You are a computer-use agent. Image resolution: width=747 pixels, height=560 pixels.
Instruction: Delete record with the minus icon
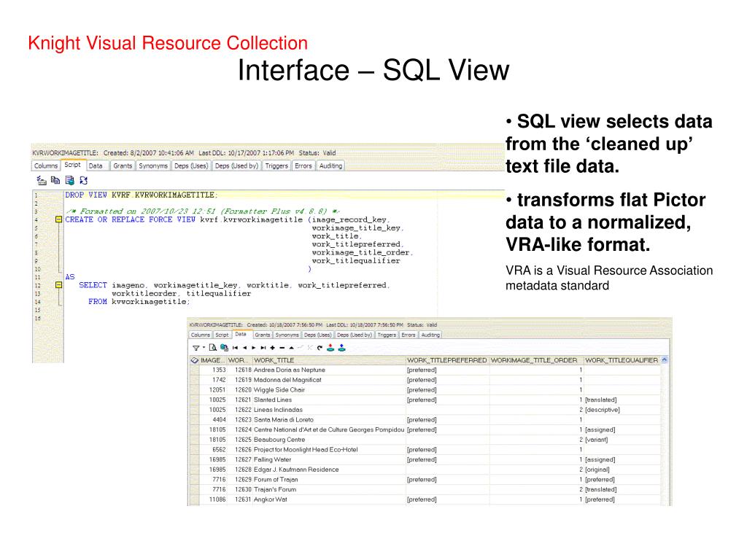click(x=282, y=348)
